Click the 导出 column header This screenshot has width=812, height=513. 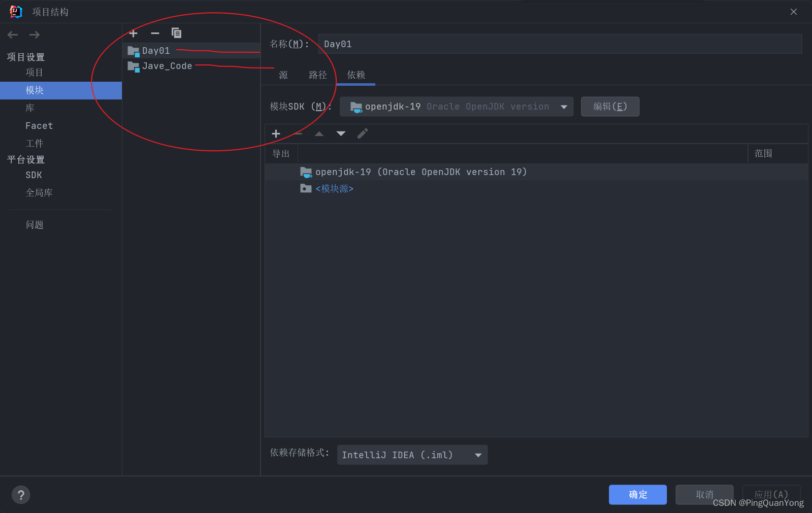[x=281, y=154]
